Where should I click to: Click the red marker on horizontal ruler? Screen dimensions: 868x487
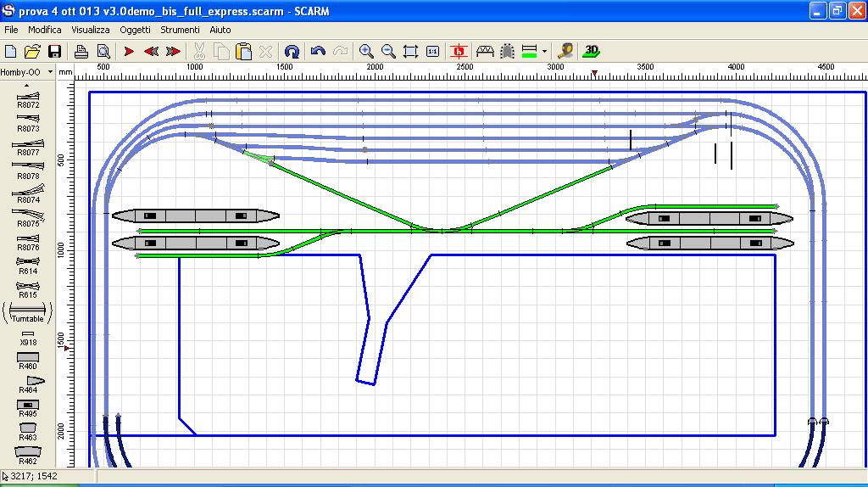[594, 74]
